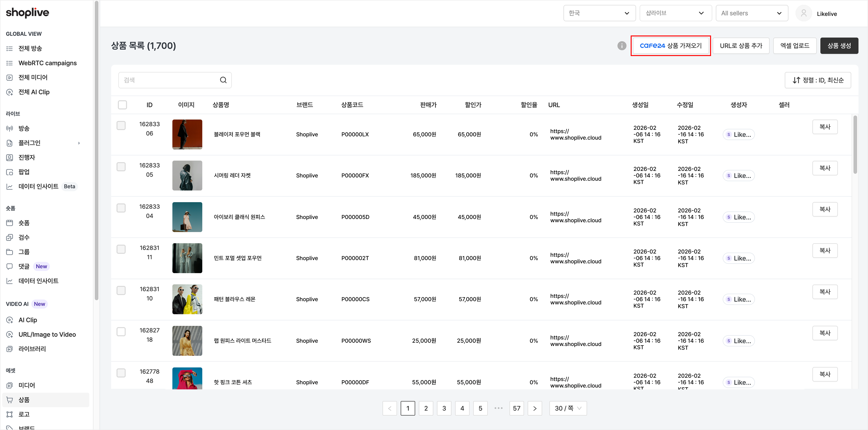This screenshot has height=430, width=868.
Task: Open the 30 / 쪽 page size dropdown
Action: (x=568, y=408)
